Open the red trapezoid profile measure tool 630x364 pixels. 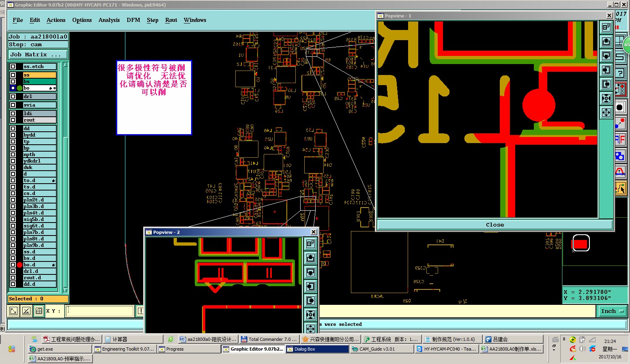click(620, 172)
